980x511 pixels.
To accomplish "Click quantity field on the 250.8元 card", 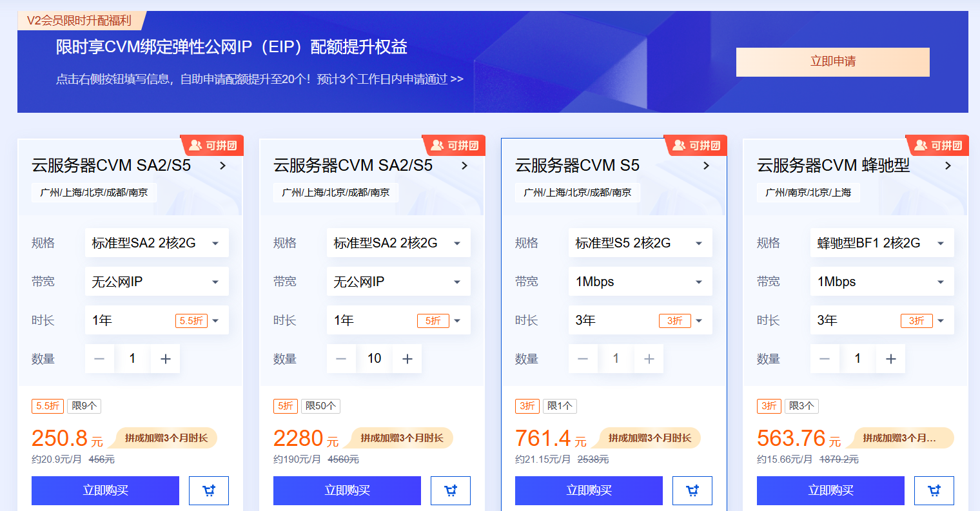I will click(132, 359).
